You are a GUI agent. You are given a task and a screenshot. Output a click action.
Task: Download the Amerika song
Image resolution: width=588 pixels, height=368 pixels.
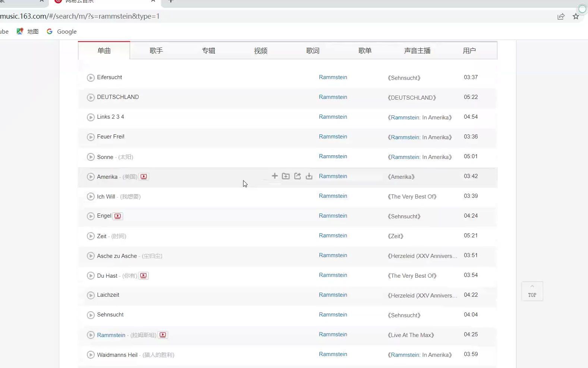point(309,176)
